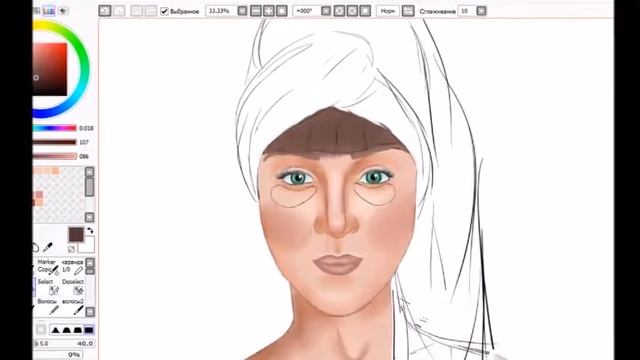
Task: Choose the Select brush tool
Action: coord(47,287)
